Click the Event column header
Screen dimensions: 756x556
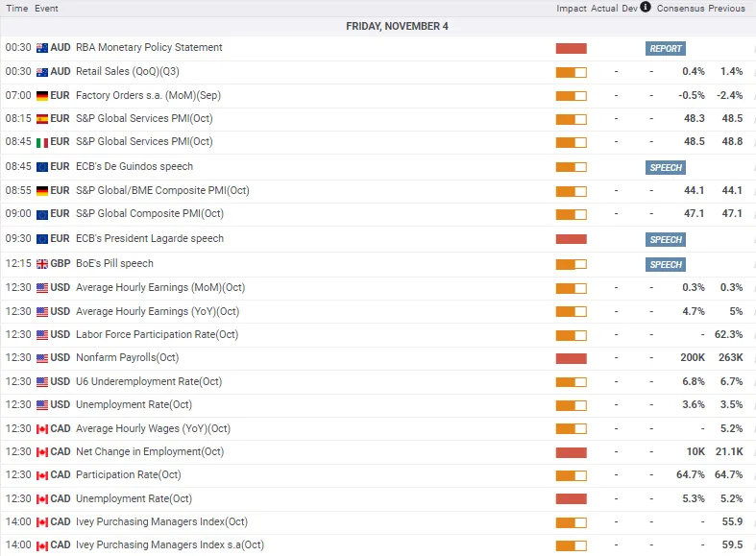tap(46, 9)
